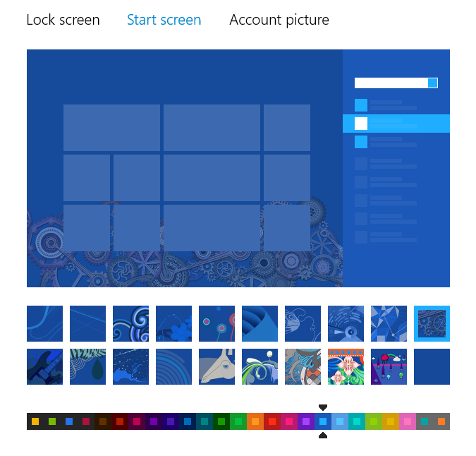
Task: Select the green wave background thumbnail
Action: click(x=260, y=366)
